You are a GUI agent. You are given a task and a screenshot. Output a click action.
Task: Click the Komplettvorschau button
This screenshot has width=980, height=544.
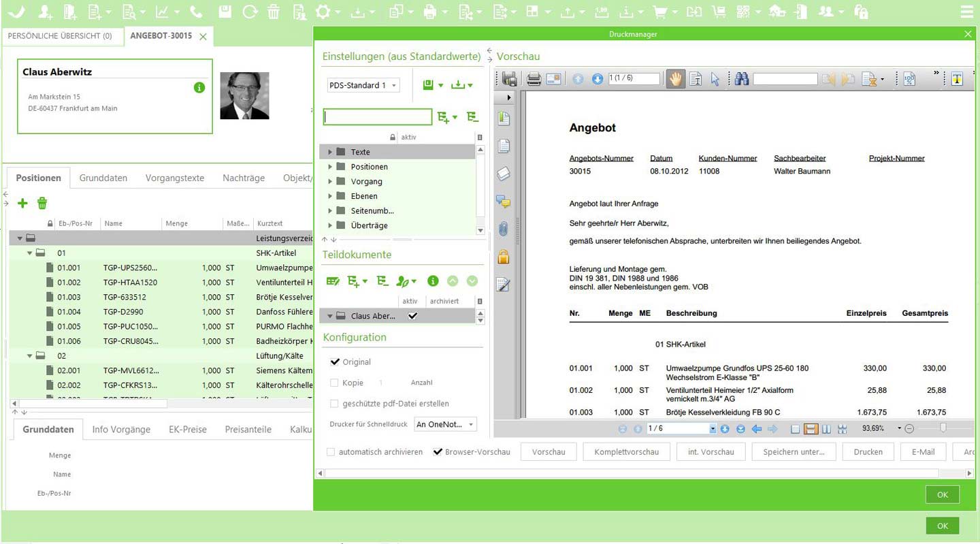(x=626, y=452)
